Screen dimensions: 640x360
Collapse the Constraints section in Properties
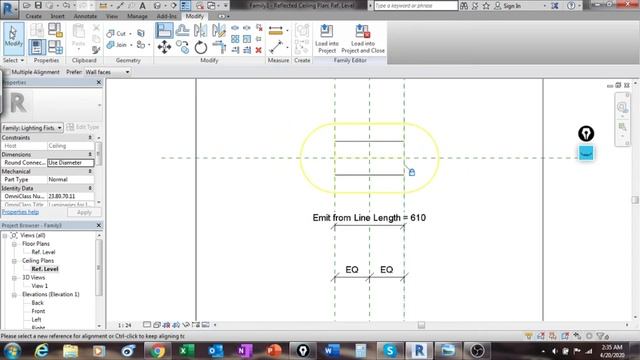90,138
